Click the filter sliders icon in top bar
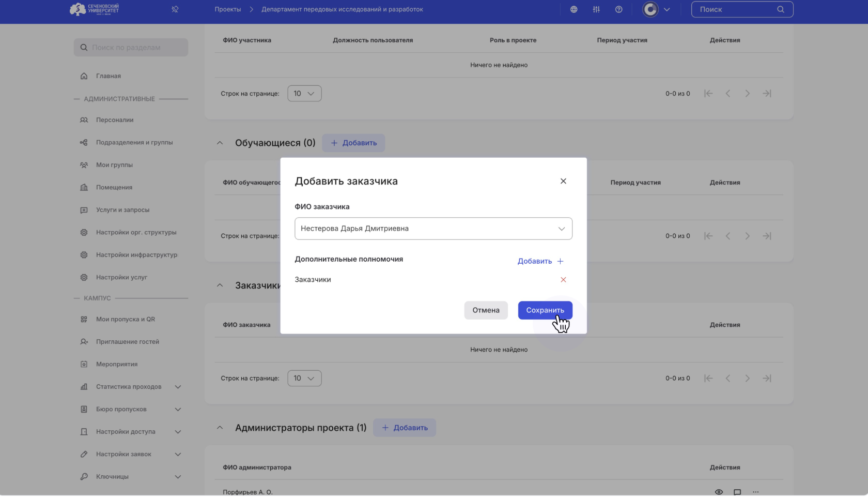This screenshot has width=868, height=498. click(596, 9)
